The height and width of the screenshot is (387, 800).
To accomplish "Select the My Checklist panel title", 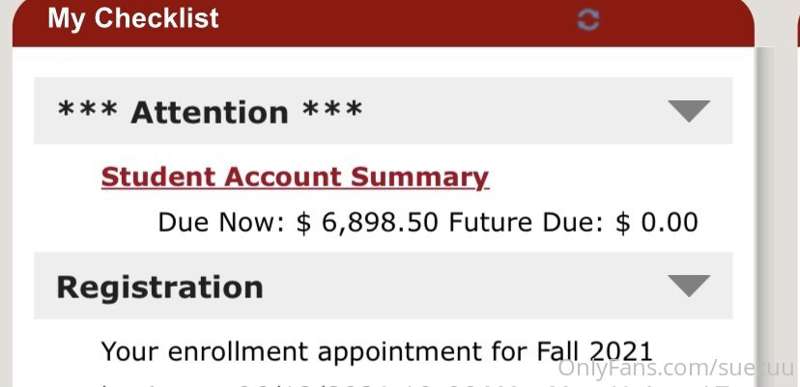I will click(x=133, y=18).
